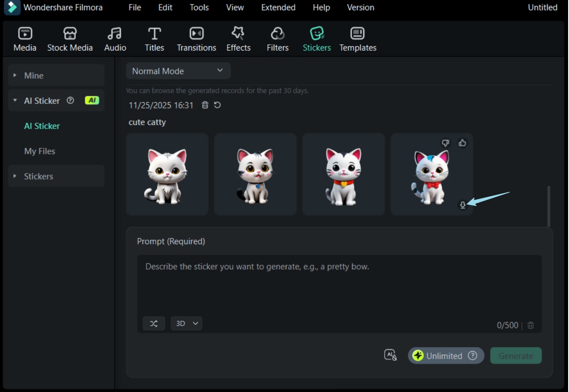Click the AI Sticker help question mark
Screen dimensions: 569x392
click(x=70, y=100)
